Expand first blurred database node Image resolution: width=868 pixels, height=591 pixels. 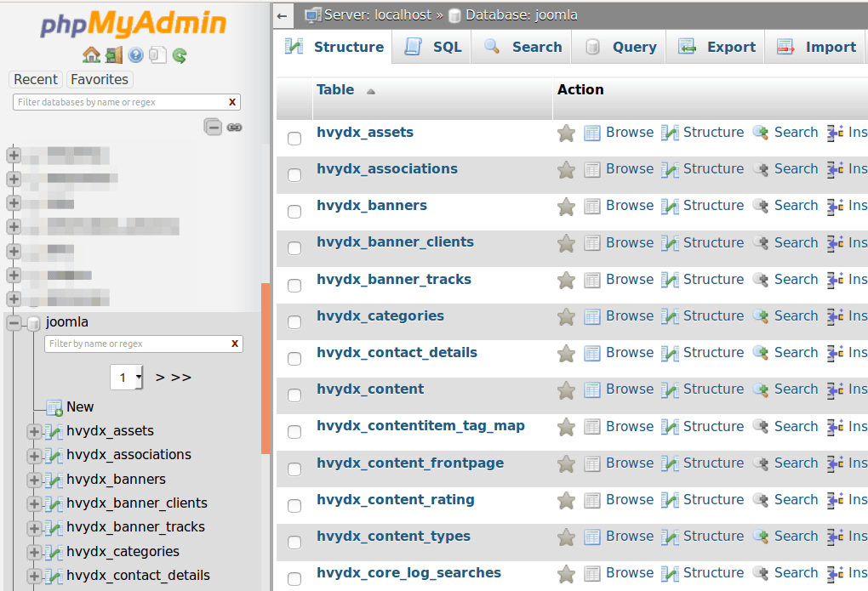click(14, 155)
